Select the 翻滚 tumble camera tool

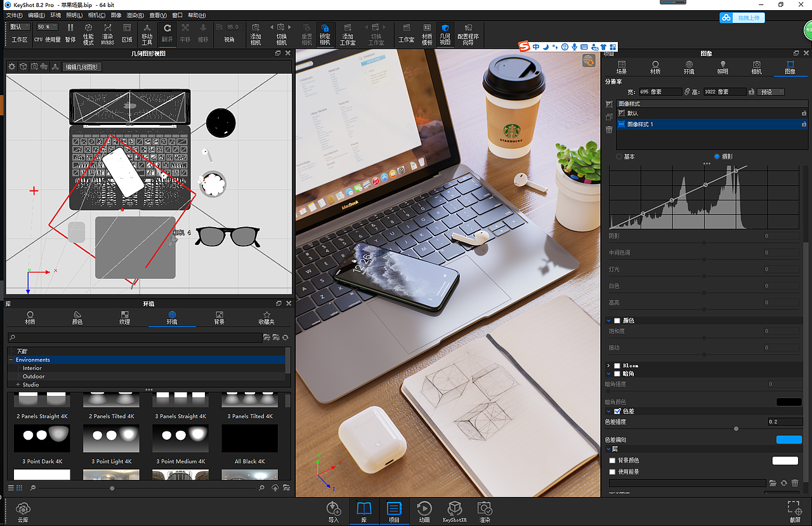pyautogui.click(x=167, y=33)
